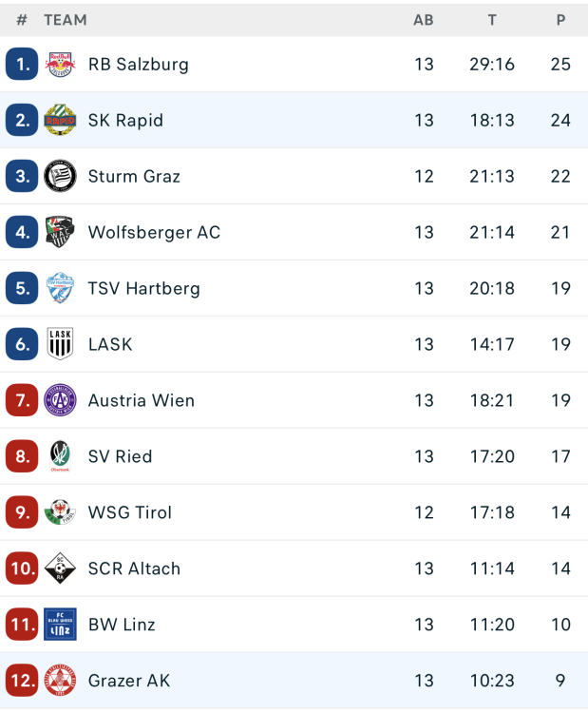This screenshot has height=713, width=588.
Task: Open the RB Salzburg team link
Action: (x=138, y=65)
